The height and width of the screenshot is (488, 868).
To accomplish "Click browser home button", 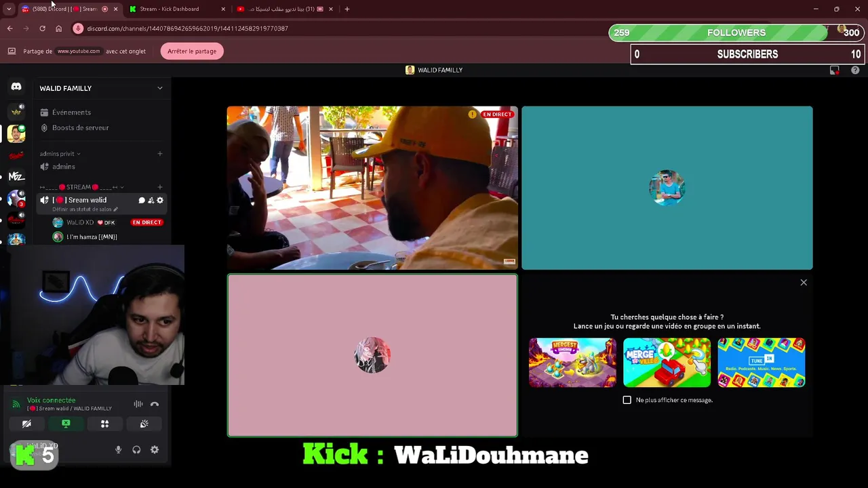I will click(58, 28).
